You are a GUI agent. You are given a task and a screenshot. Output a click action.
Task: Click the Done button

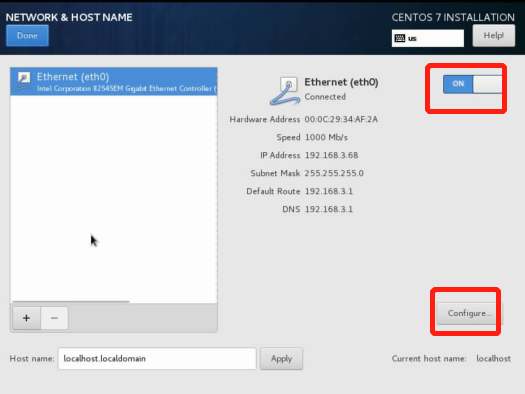pos(27,35)
